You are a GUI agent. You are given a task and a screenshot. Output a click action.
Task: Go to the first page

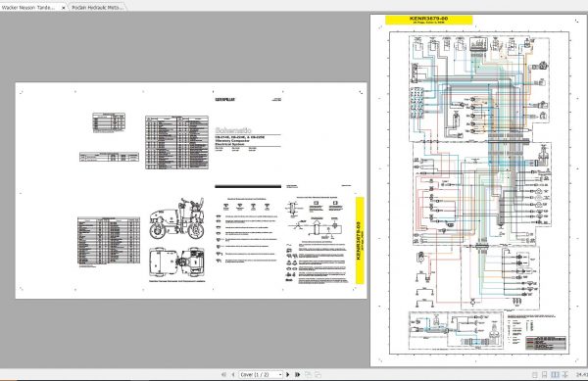tap(223, 374)
